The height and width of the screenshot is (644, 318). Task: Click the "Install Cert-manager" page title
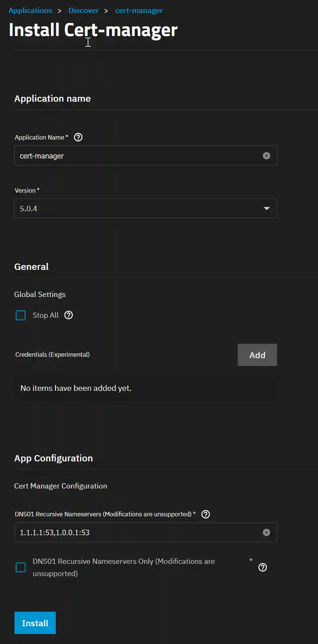coord(93,30)
